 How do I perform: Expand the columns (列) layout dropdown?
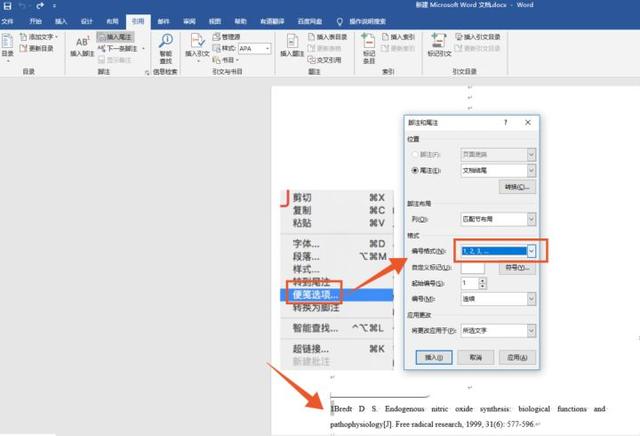coord(530,218)
